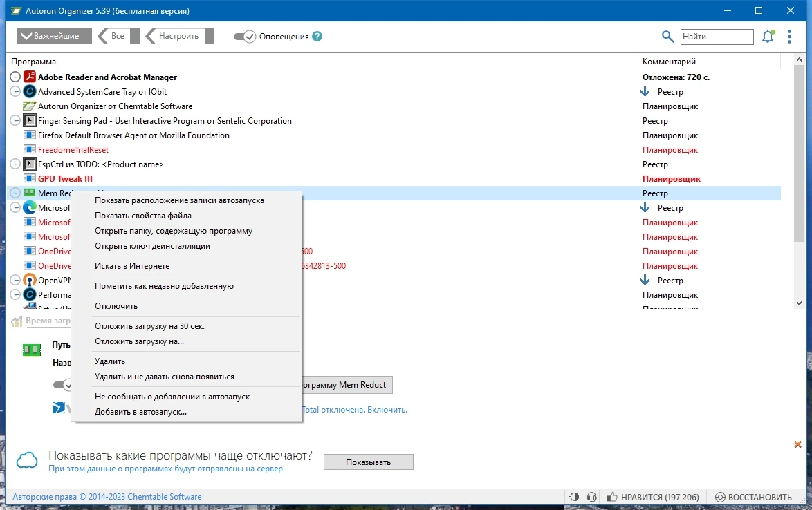Click the scrollbar down arrow in program list

799,303
